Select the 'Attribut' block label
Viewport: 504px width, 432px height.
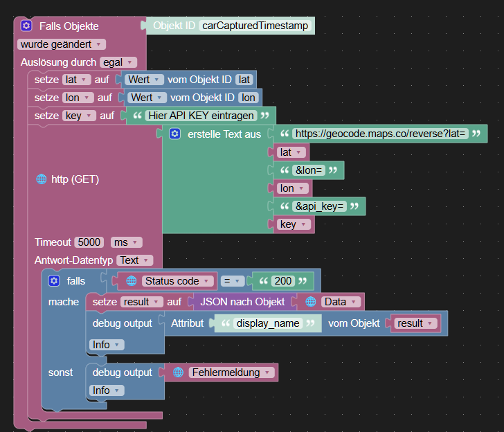[187, 323]
